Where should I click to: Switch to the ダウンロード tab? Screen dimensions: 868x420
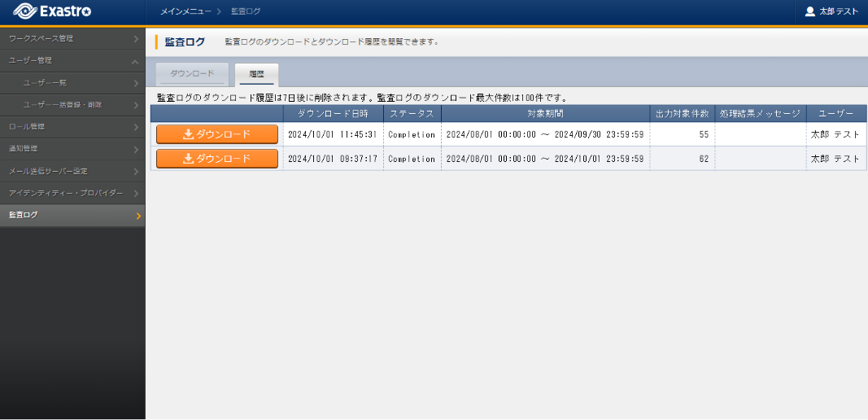[192, 74]
